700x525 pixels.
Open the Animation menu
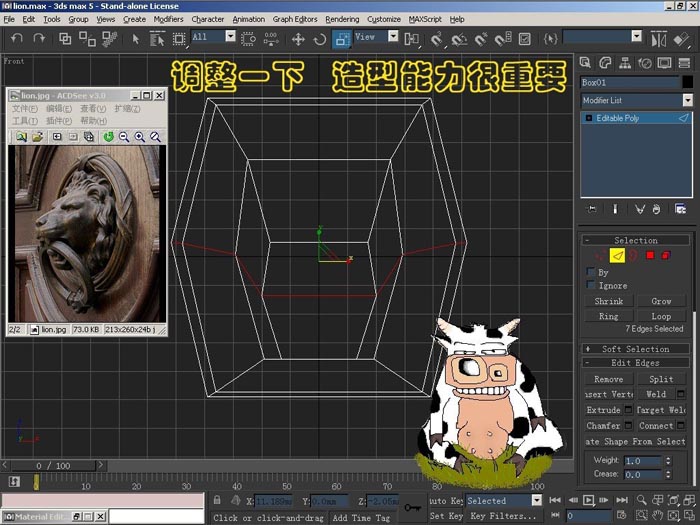pos(248,19)
